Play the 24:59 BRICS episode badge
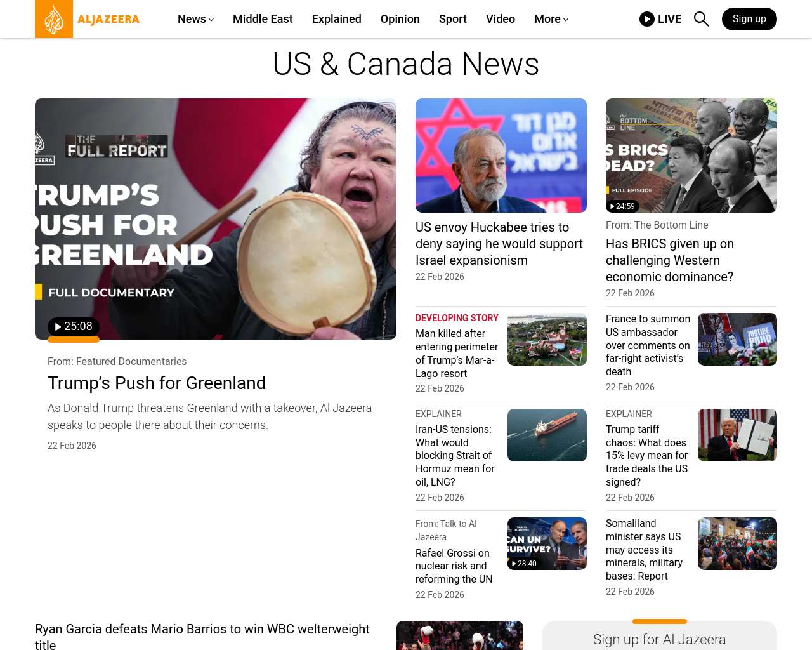The height and width of the screenshot is (650, 812). (622, 206)
